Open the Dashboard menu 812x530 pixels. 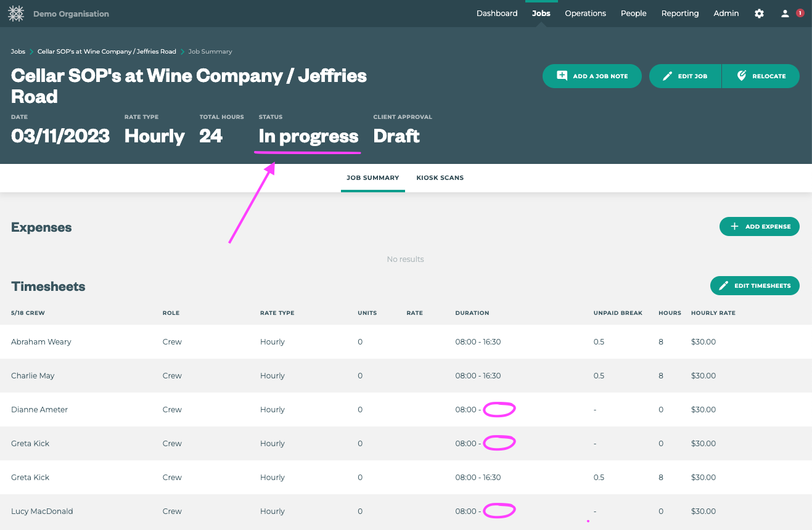[x=496, y=14]
